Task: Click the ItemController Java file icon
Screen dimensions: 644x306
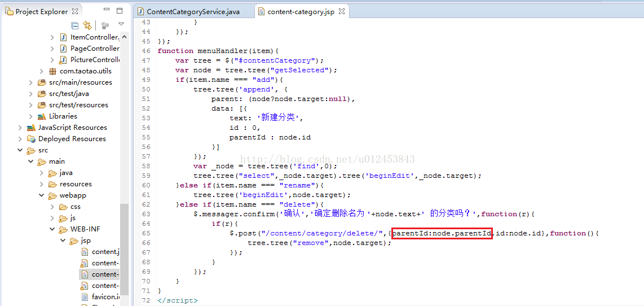Action: coord(63,37)
